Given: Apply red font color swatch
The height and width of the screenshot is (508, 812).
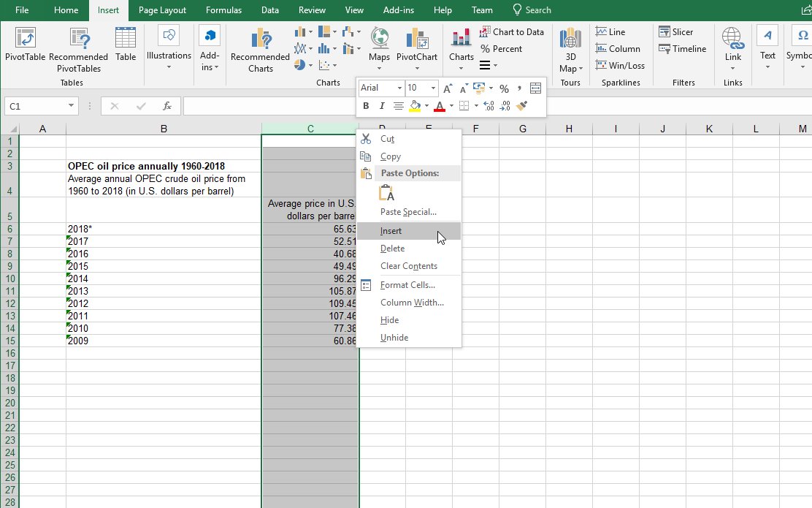Looking at the screenshot, I should [440, 106].
